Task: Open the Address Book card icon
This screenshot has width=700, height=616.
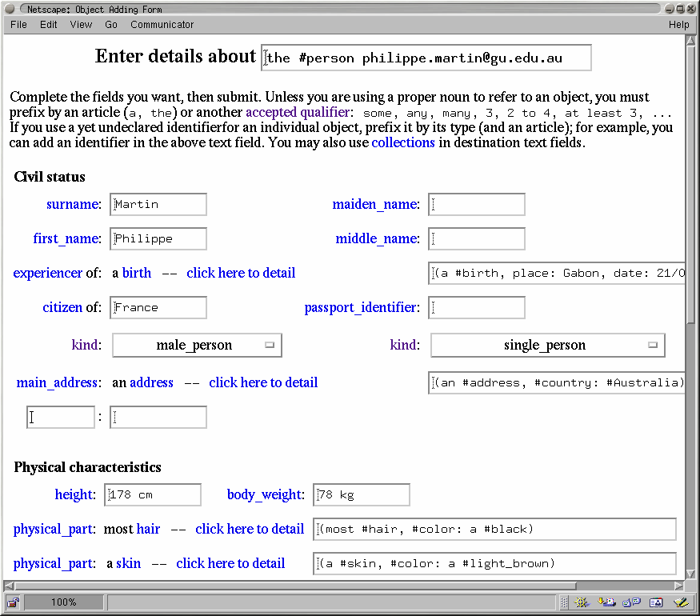Action: pos(655,602)
